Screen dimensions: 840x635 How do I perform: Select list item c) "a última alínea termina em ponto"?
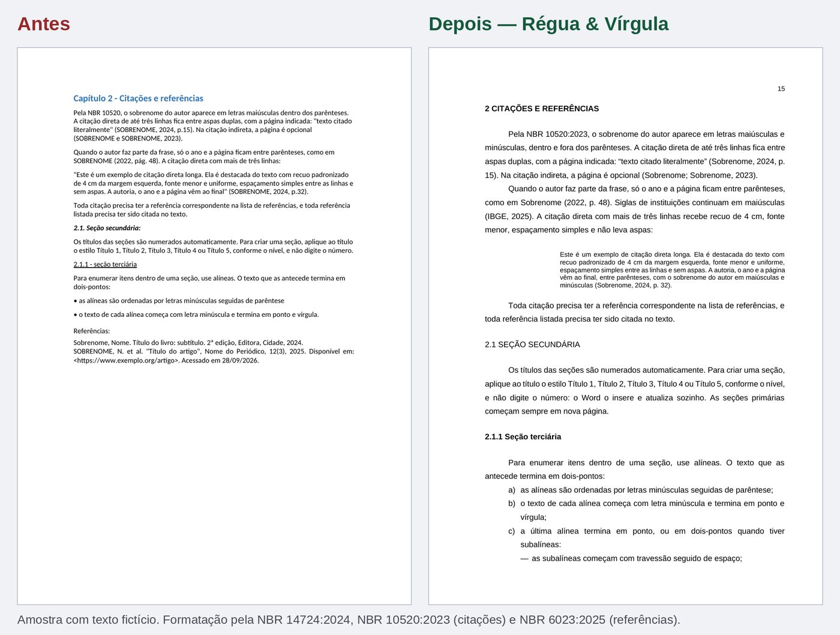[646, 538]
